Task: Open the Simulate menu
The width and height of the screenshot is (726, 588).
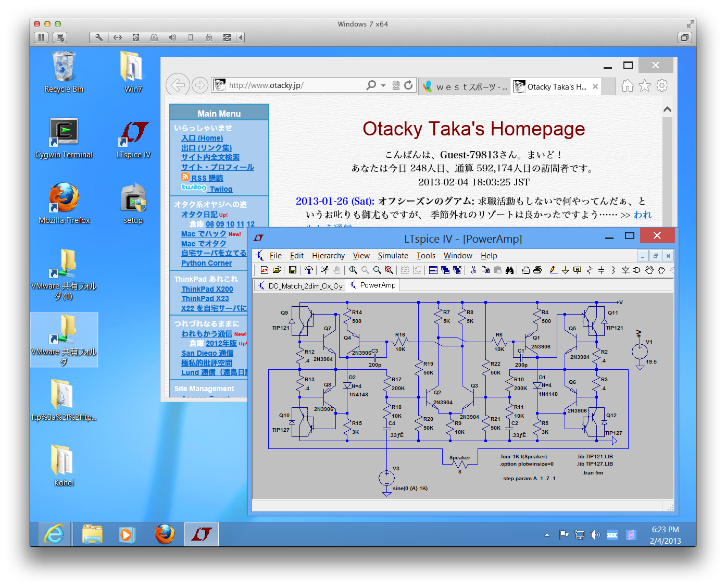Action: pos(393,256)
